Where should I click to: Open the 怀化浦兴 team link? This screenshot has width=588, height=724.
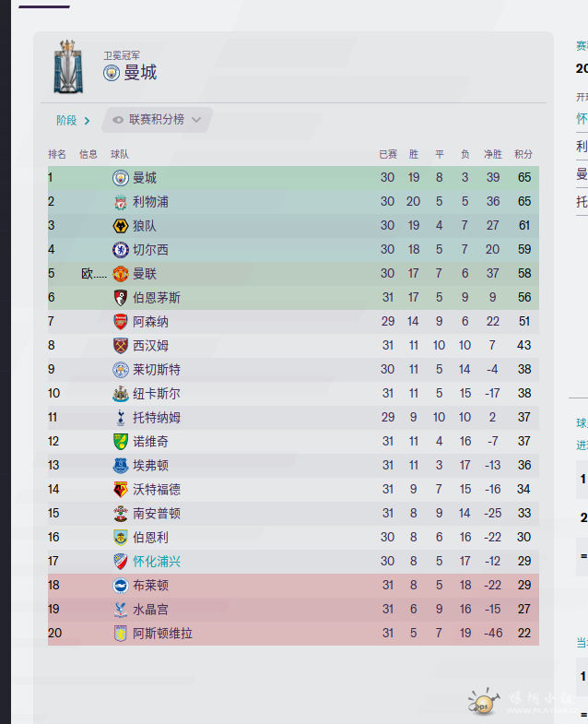157,562
